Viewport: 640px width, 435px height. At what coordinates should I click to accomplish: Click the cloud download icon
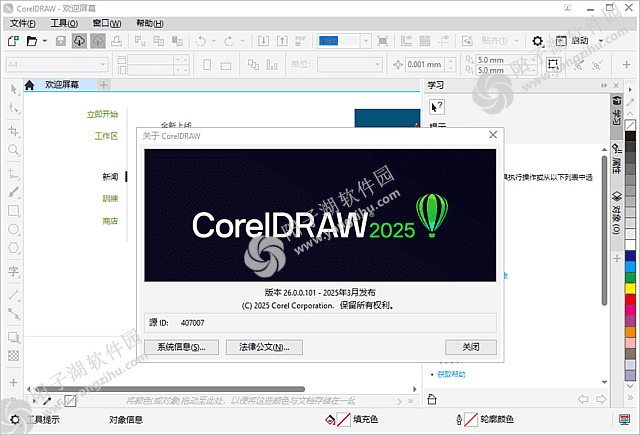click(79, 41)
